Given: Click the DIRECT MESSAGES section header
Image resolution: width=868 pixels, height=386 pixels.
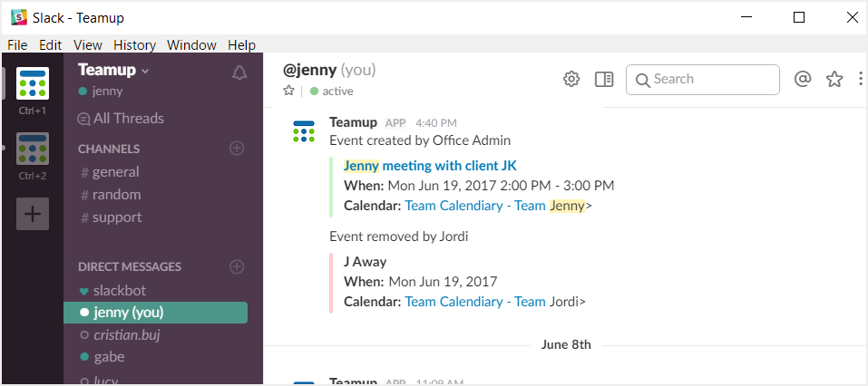Looking at the screenshot, I should [130, 266].
